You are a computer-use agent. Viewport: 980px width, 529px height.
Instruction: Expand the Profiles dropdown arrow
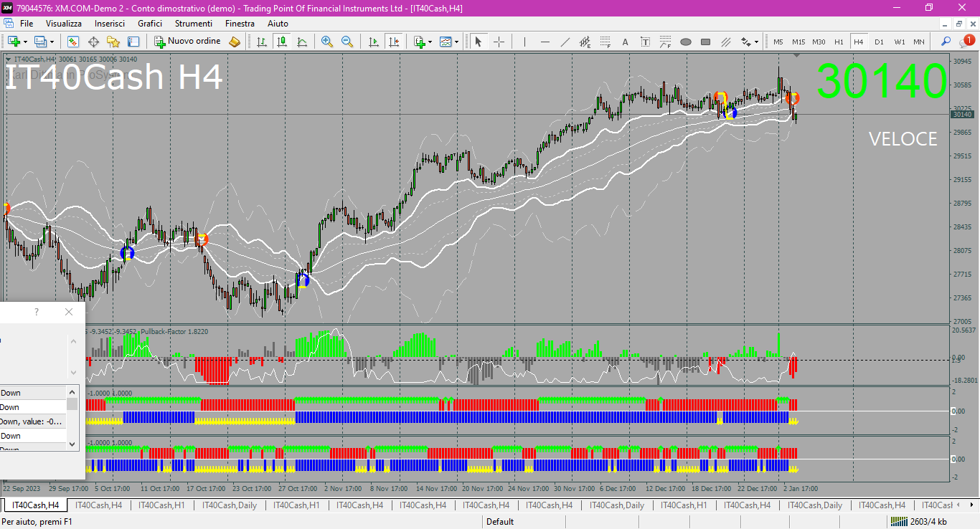(x=52, y=42)
